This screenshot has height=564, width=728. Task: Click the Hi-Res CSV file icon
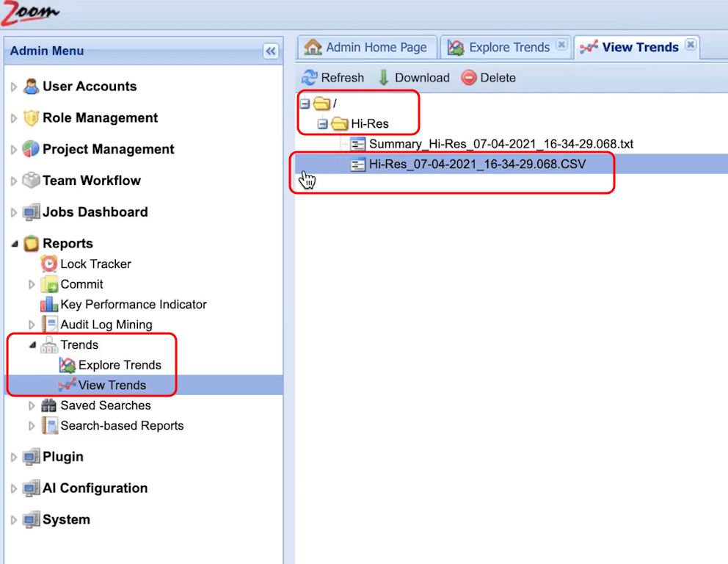pos(357,164)
